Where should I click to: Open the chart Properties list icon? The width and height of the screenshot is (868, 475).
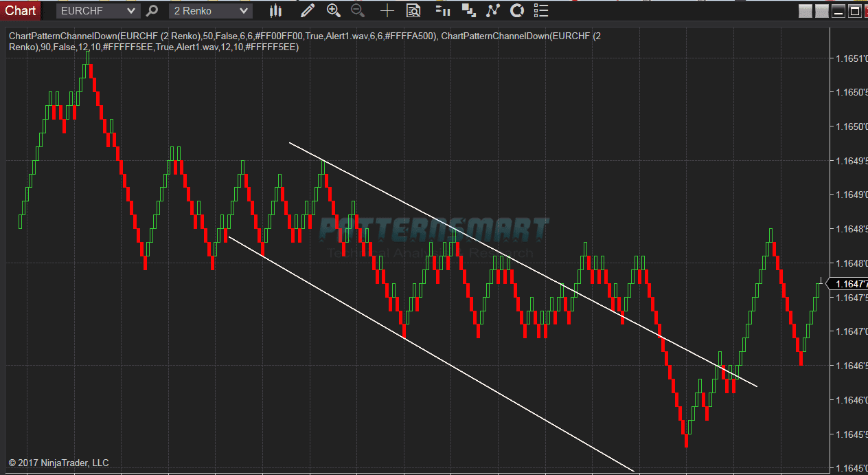pos(541,10)
